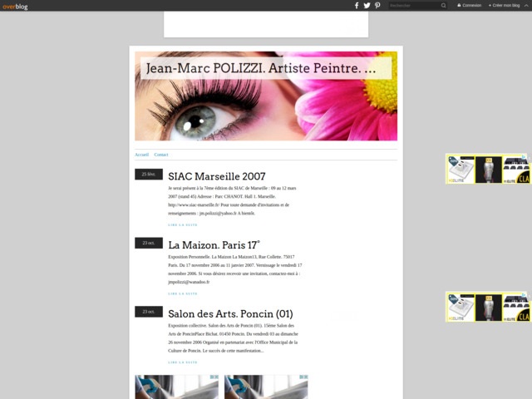Focus the Rechercher search field
Image resolution: width=532 pixels, height=399 pixels.
pyautogui.click(x=414, y=6)
